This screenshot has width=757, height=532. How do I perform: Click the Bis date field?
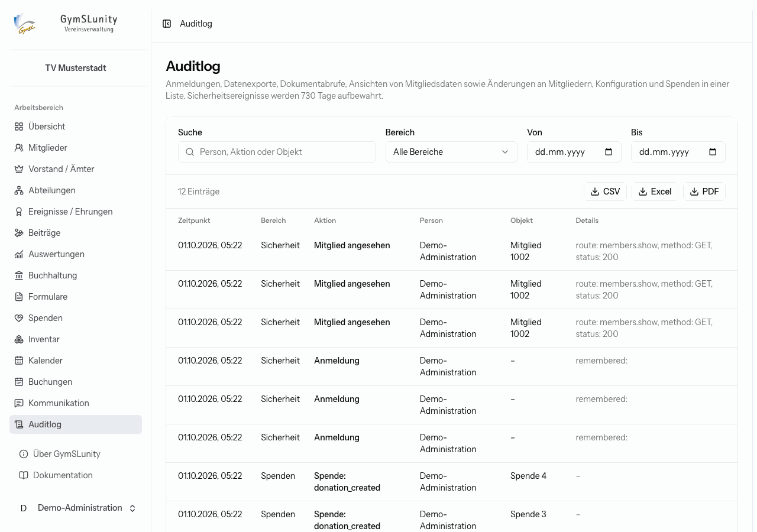(x=678, y=152)
